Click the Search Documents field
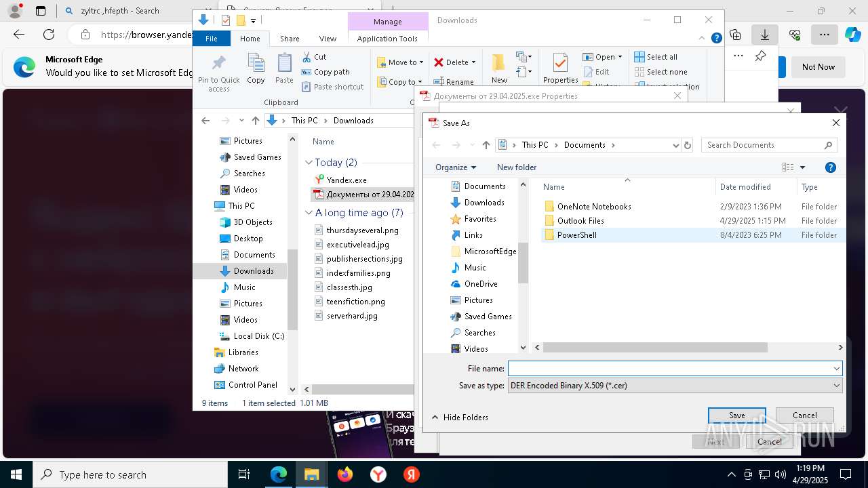This screenshot has width=868, height=488. point(769,145)
